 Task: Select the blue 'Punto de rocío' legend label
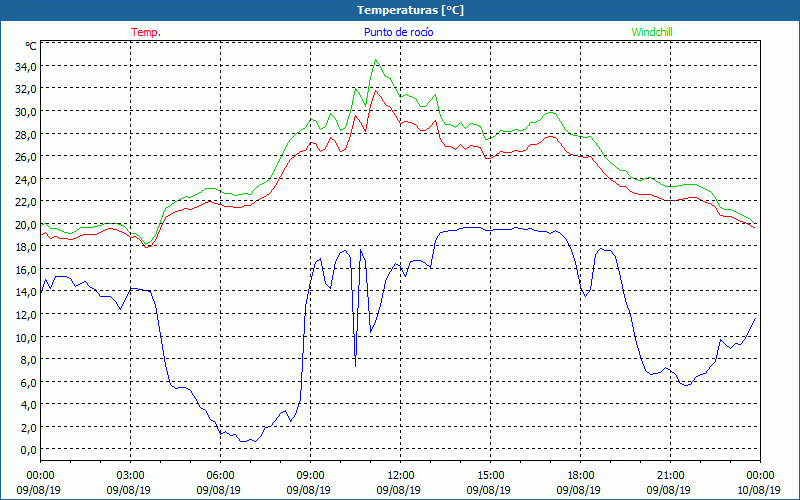click(398, 32)
